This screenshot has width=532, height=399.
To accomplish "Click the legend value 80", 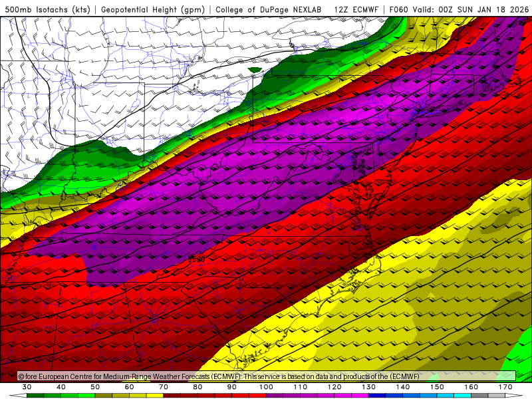I will pos(198,387).
